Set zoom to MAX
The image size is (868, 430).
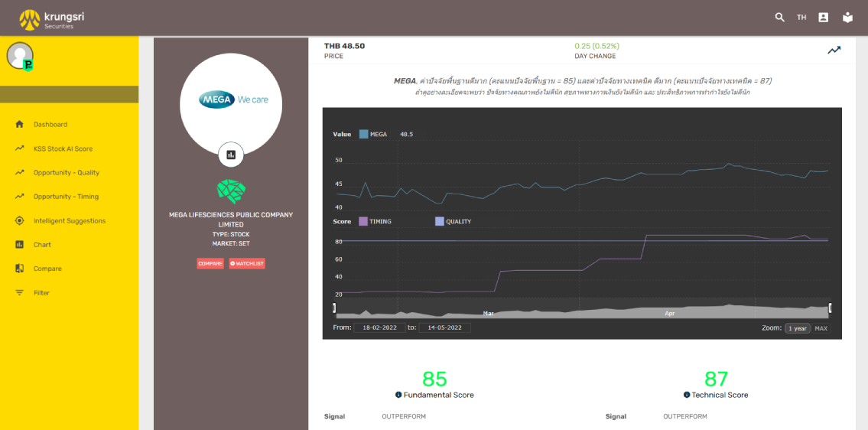pos(821,328)
